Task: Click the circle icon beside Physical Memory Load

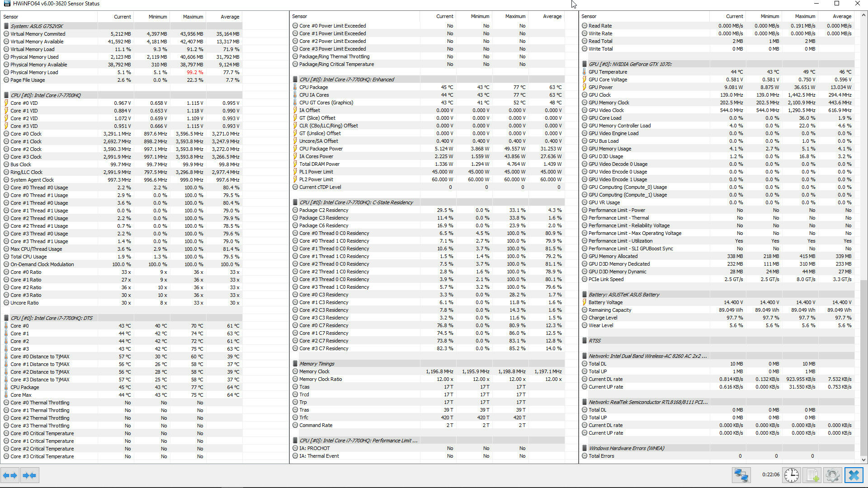Action: tap(6, 72)
